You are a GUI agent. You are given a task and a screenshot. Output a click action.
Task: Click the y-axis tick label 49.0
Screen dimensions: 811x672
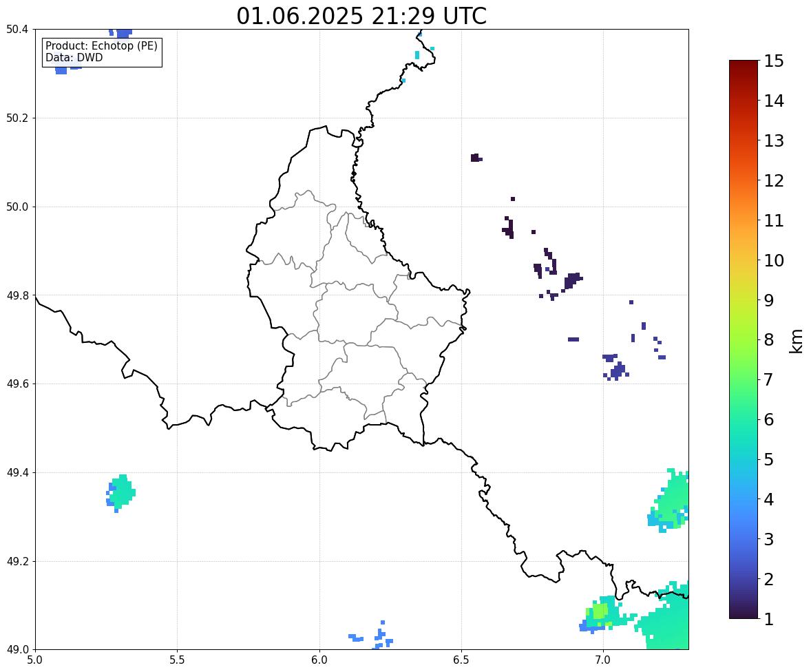click(x=17, y=649)
